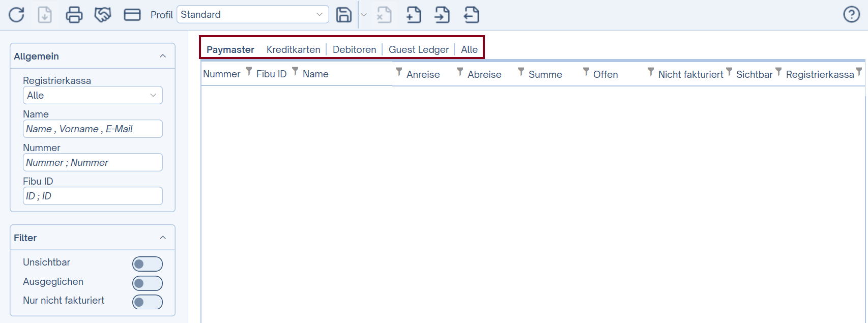
Task: Toggle the Unsichtbar switch
Action: pos(148,264)
